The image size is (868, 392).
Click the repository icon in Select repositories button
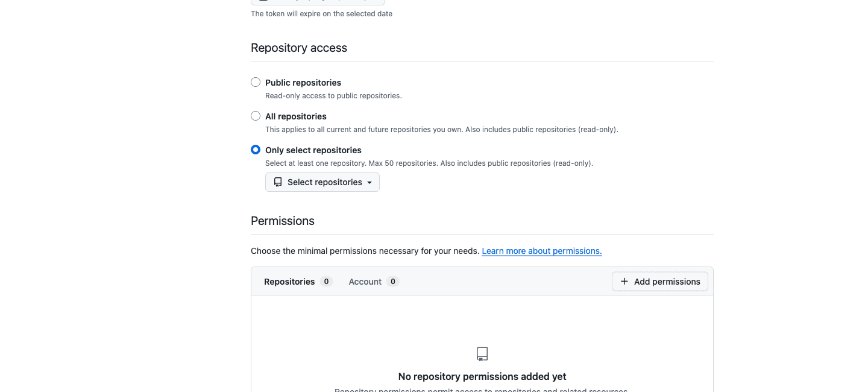coord(278,182)
